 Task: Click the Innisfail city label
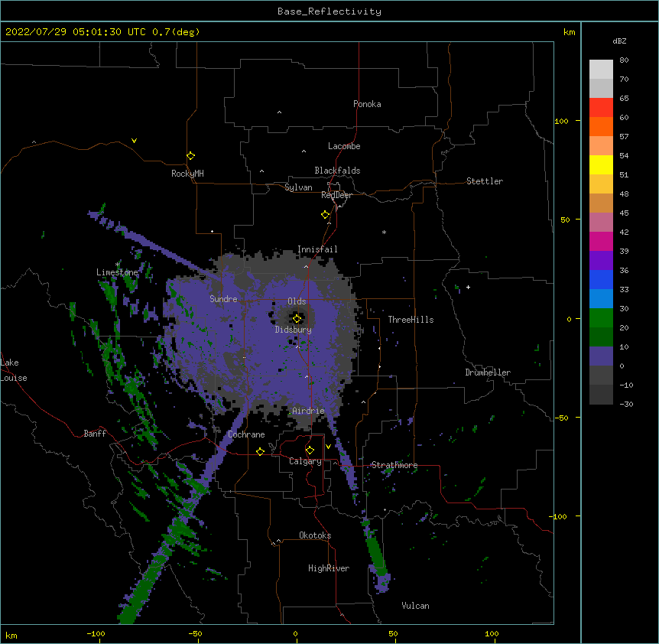pos(317,249)
